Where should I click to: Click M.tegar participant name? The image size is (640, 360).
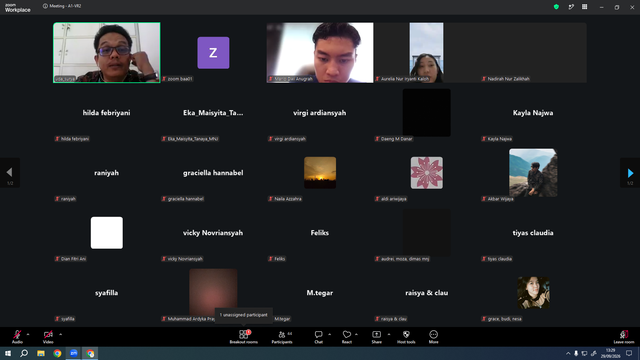[x=320, y=293]
